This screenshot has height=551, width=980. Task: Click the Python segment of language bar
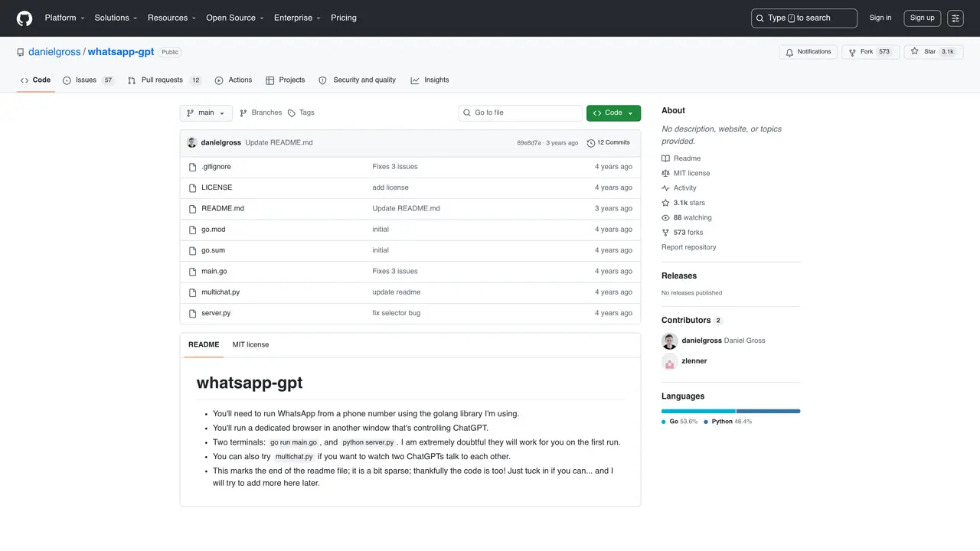(x=769, y=412)
